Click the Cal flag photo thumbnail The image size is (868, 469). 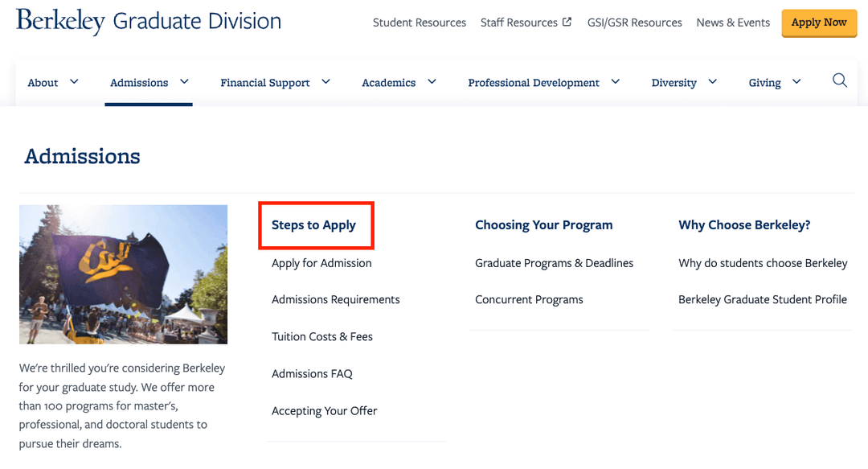123,274
